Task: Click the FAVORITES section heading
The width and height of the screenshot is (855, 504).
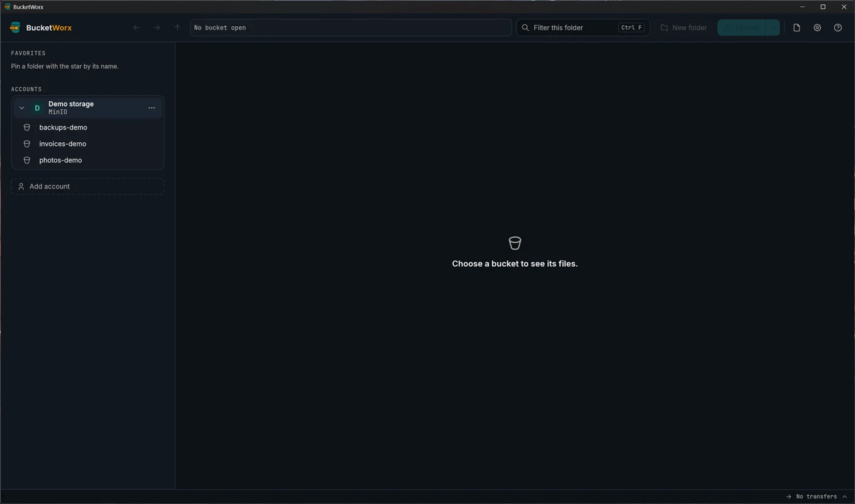Action: point(28,53)
